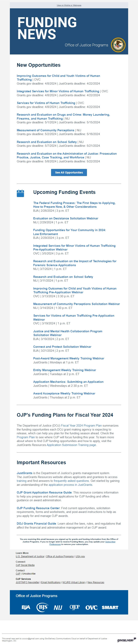Click the blue calendar icon
The width and height of the screenshot is (138, 644).
coord(21,193)
